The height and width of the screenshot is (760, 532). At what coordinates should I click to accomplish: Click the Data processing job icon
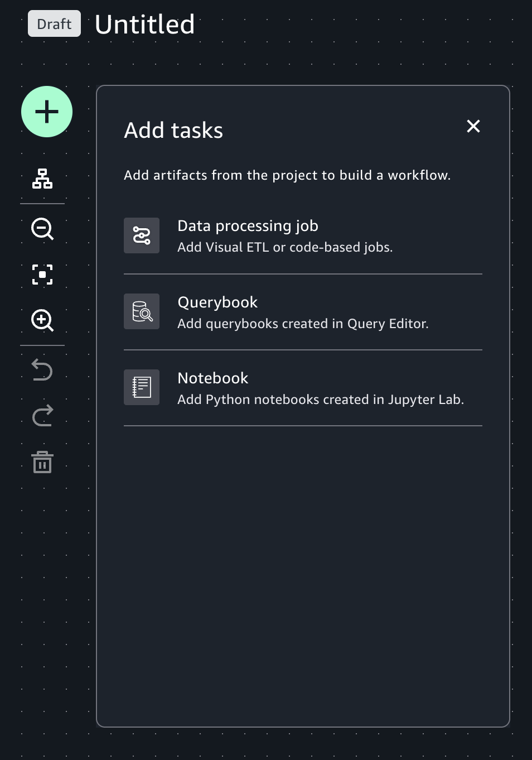tap(142, 235)
